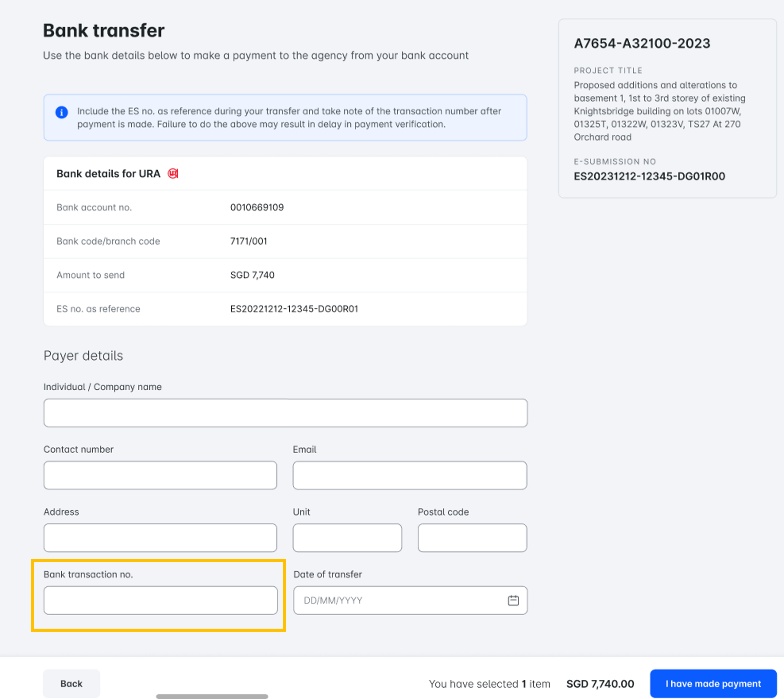Viewport: 784px width, 699px height.
Task: Click the DD/MM/YYYY date input
Action: click(384, 600)
